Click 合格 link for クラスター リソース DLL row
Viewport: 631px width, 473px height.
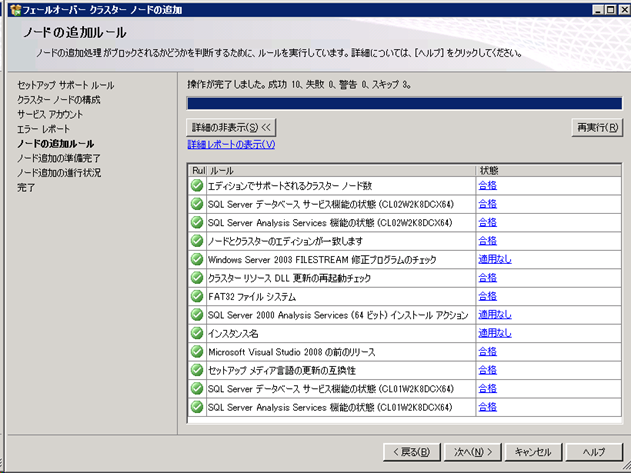pos(487,278)
